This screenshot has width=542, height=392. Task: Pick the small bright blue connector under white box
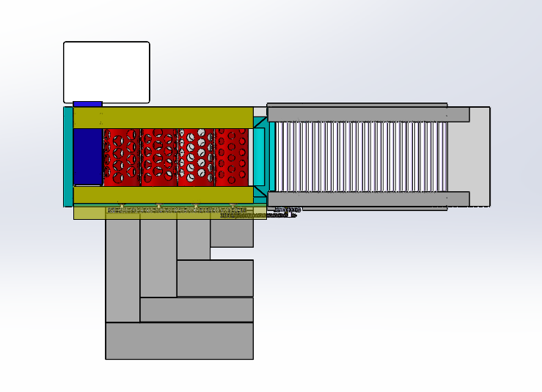pyautogui.click(x=87, y=104)
